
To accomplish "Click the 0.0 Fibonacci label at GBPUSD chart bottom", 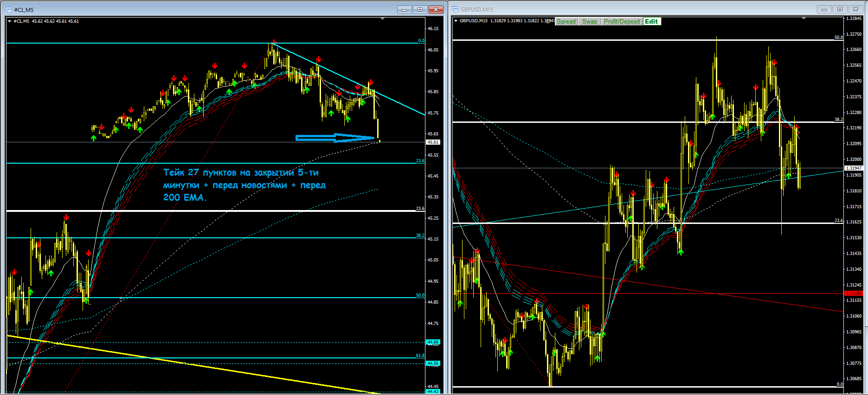I will [840, 384].
